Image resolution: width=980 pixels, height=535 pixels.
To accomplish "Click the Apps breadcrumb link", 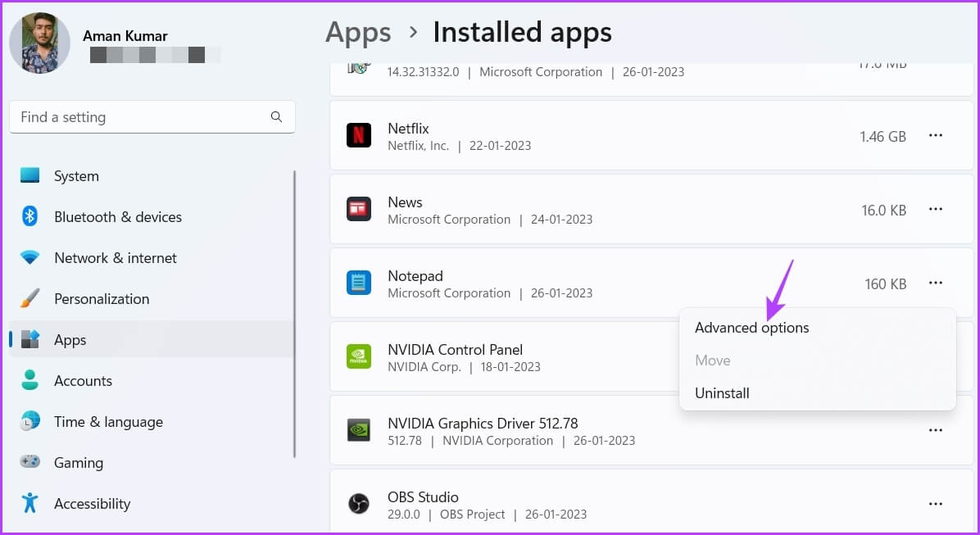I will click(358, 33).
